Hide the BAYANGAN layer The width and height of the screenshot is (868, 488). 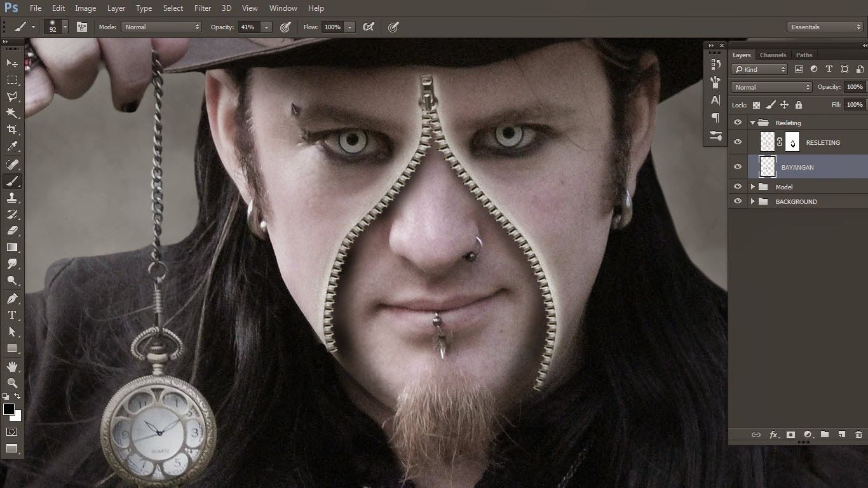pyautogui.click(x=738, y=167)
